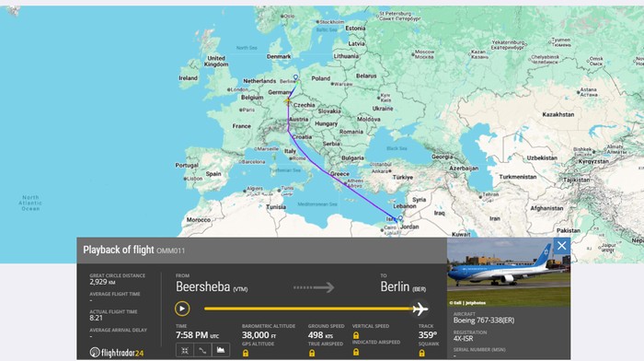Click the direction arrow between From and To

point(314,287)
